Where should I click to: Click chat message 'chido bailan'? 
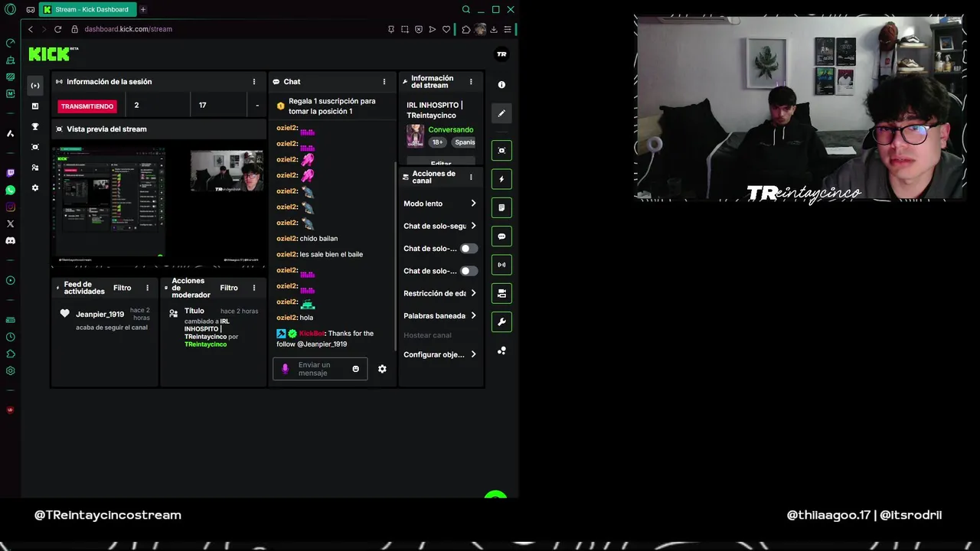point(318,239)
